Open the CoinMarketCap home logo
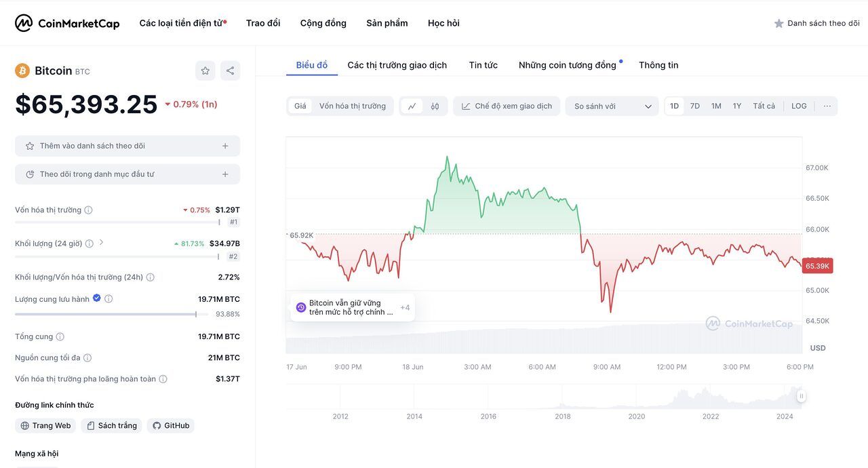Viewport: 868px width, 468px height. click(67, 23)
